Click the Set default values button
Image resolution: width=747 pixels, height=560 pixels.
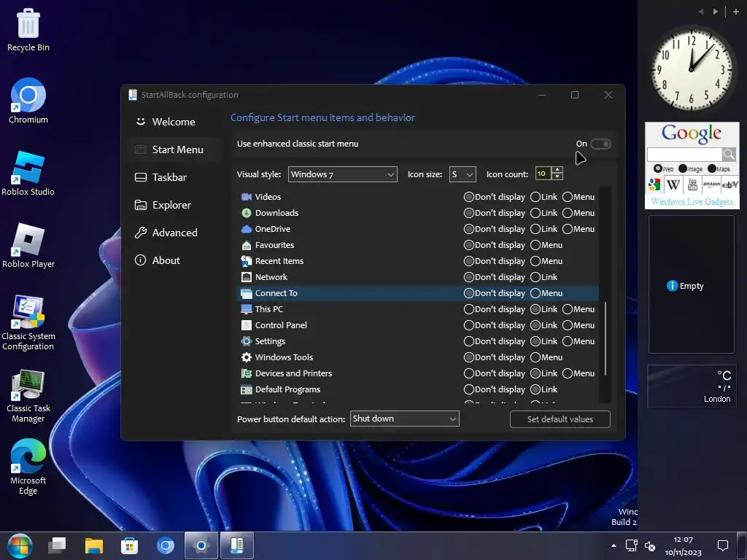coord(560,419)
